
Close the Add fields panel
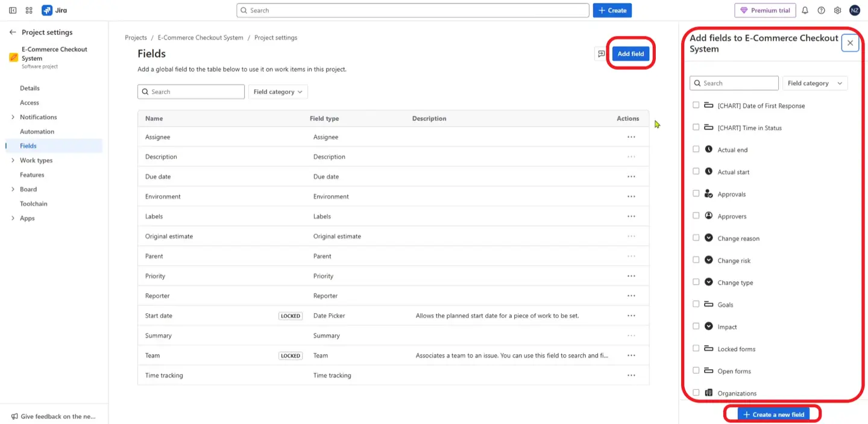(850, 43)
